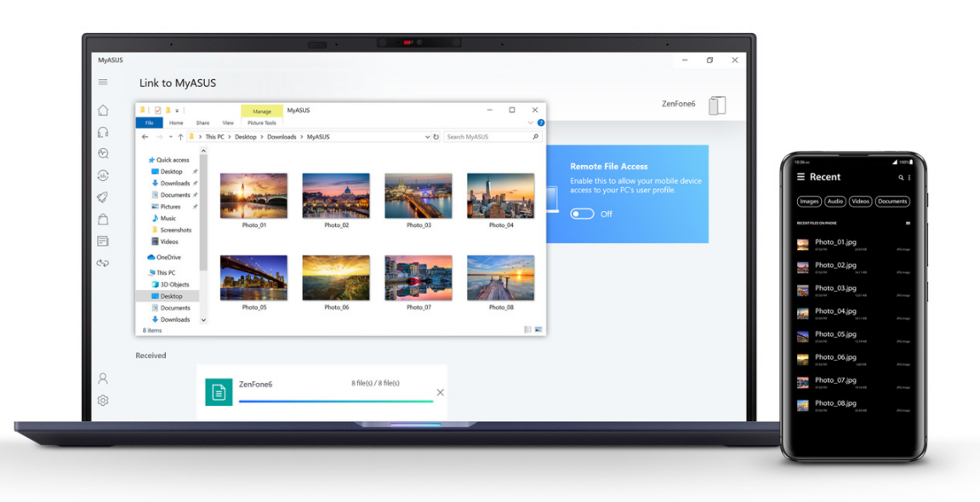Click the rocket icon in MyASUS sidebar
Screen dimensions: 980x502
[x=103, y=197]
